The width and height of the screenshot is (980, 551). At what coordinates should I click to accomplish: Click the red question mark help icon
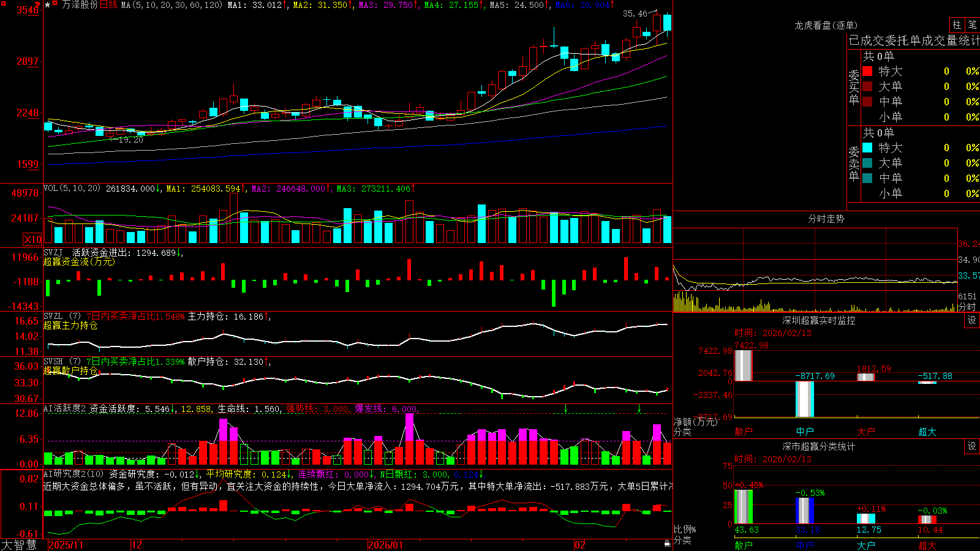38,5
